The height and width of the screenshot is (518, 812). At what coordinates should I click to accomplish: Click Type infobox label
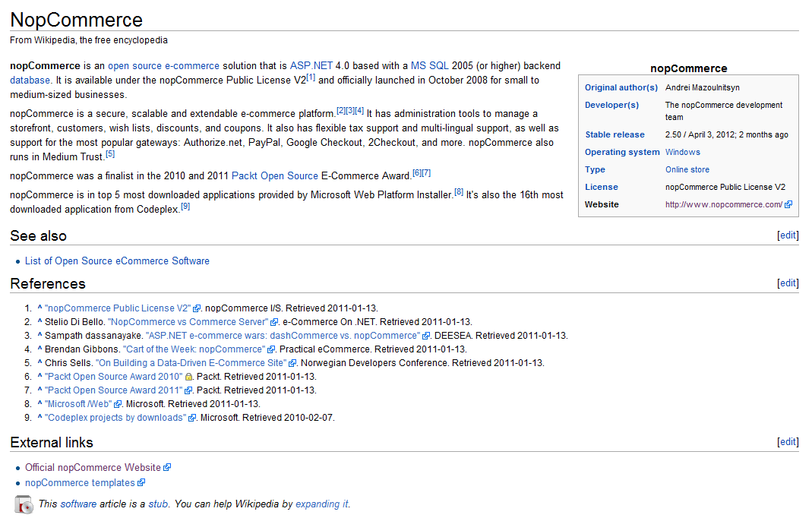click(x=595, y=170)
